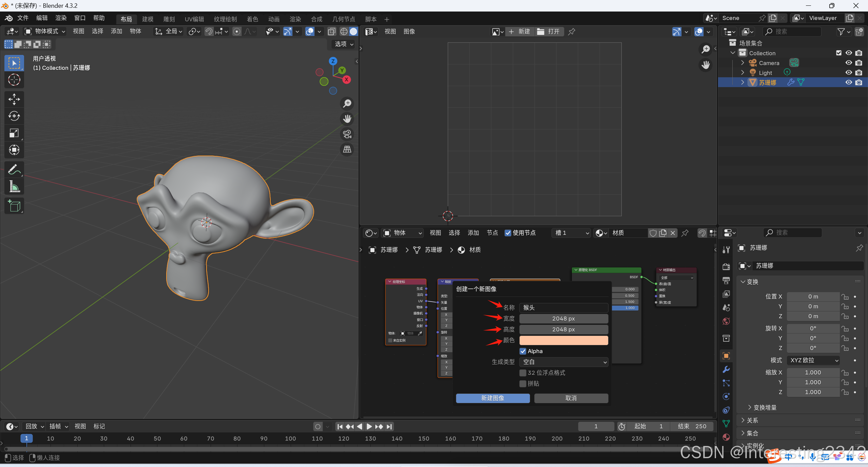Open the 渲染 menu in top bar
Viewport: 868px width, 467px height.
pyautogui.click(x=61, y=18)
